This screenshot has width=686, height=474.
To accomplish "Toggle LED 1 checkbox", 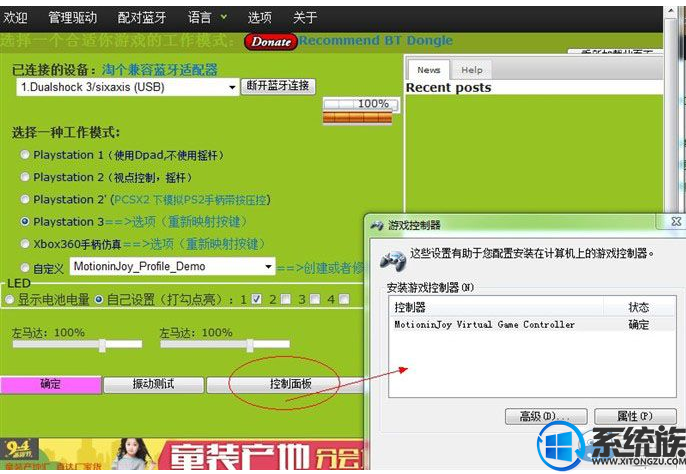I will (x=256, y=299).
